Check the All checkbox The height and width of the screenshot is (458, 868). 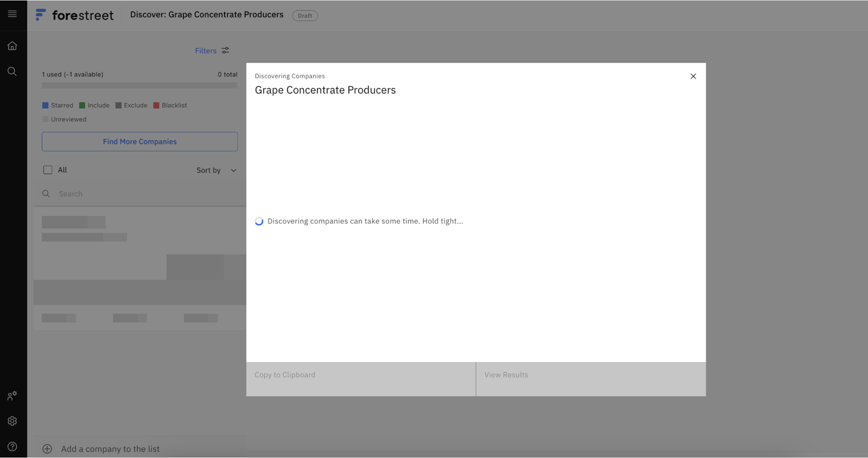coord(47,170)
